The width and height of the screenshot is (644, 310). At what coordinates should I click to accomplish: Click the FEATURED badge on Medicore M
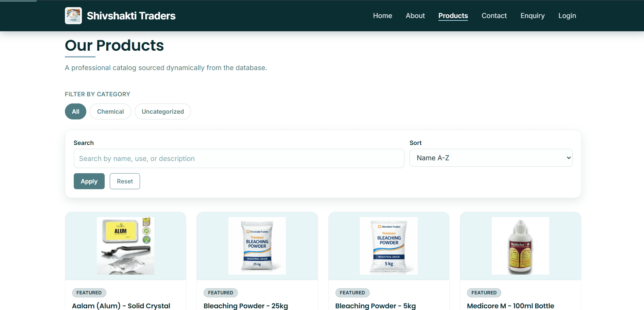pos(484,293)
